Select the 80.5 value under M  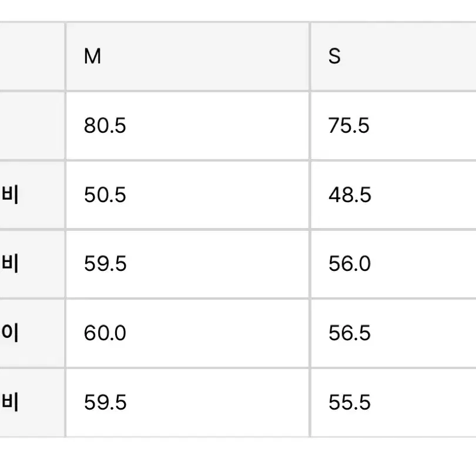105,125
